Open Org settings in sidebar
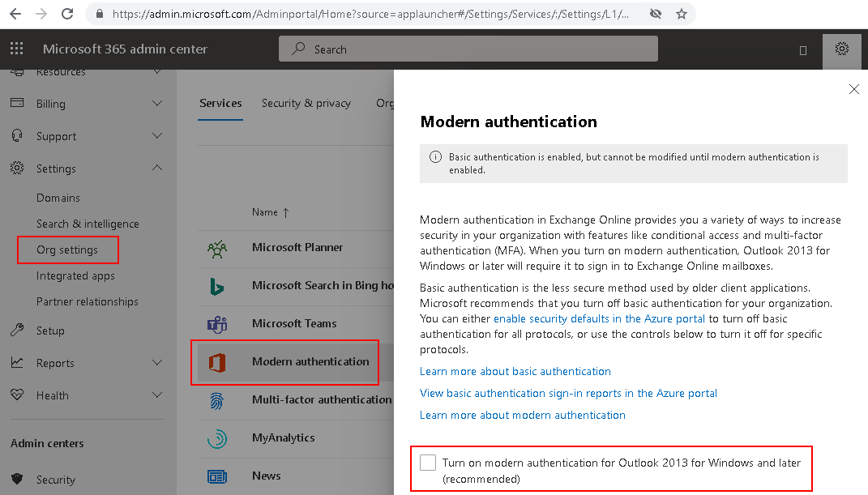Image resolution: width=868 pixels, height=495 pixels. (x=67, y=250)
